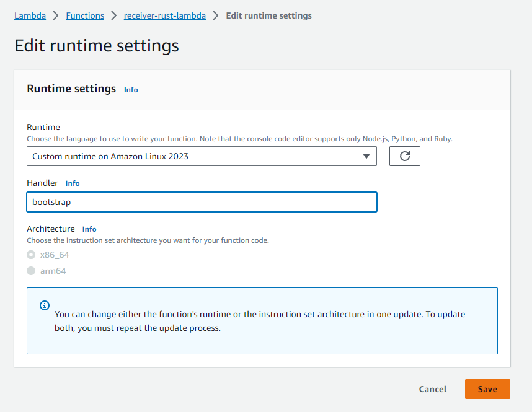Open the Custom runtime on Amazon Linux 2023 dropdown

(202, 156)
